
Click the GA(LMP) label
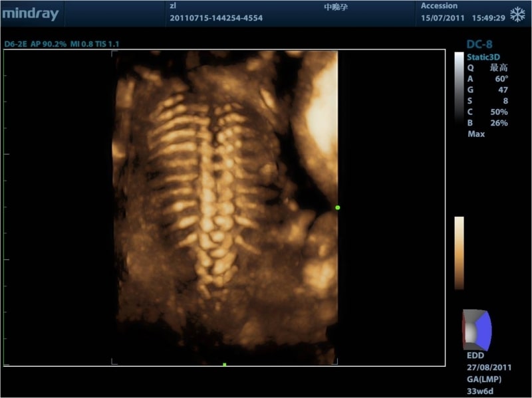click(x=484, y=379)
